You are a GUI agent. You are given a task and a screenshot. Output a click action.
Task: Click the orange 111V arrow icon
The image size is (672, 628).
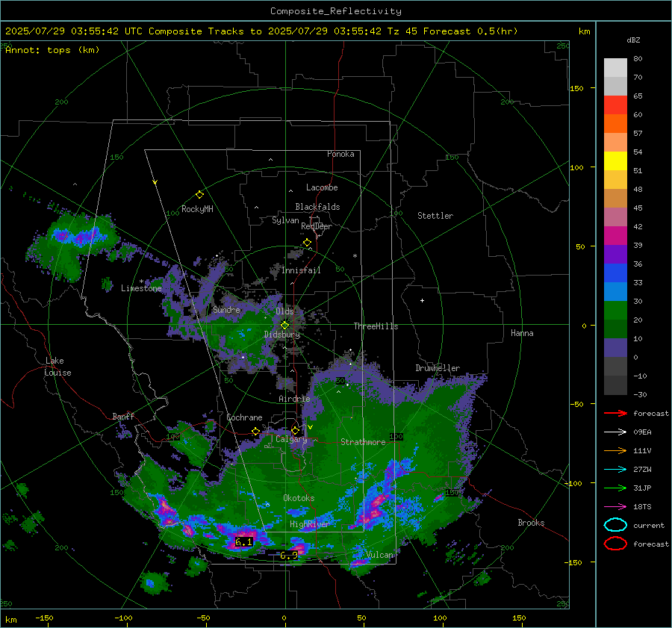click(615, 450)
